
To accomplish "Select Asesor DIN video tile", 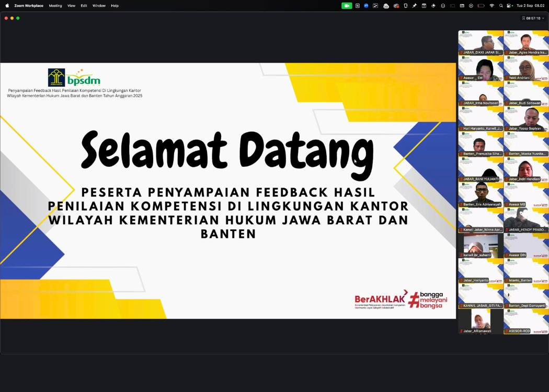I will (526, 245).
